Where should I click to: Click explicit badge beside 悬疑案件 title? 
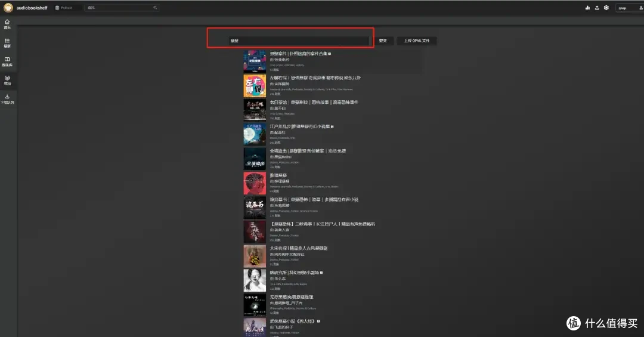point(329,54)
